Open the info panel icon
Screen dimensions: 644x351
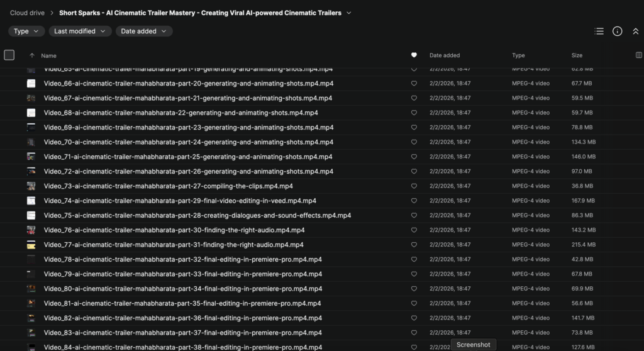point(617,31)
